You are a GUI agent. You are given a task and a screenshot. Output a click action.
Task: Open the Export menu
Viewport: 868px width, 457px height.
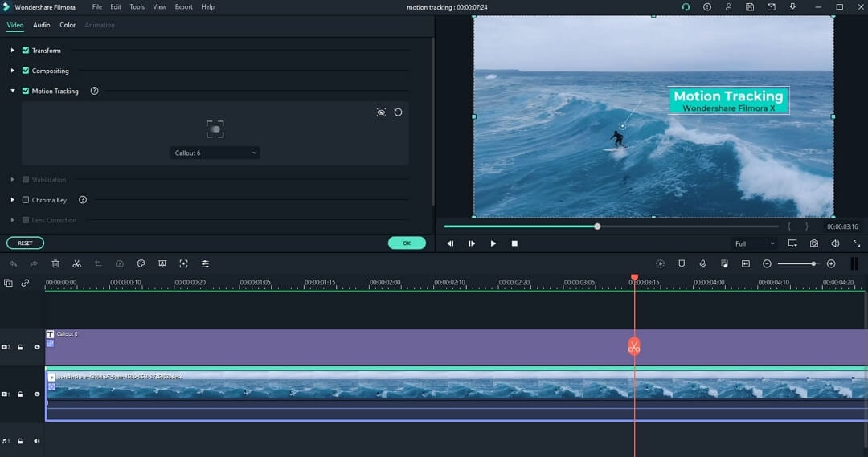184,7
